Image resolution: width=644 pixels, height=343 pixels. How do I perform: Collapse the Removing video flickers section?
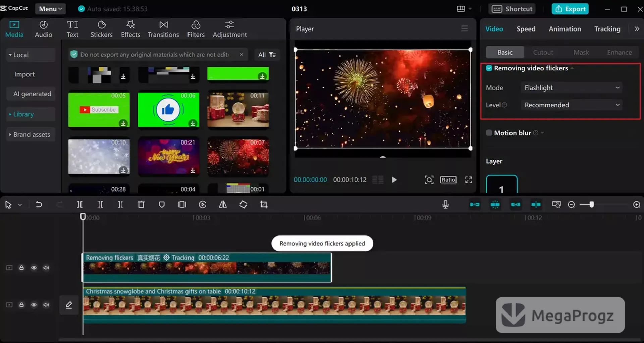pyautogui.click(x=572, y=68)
